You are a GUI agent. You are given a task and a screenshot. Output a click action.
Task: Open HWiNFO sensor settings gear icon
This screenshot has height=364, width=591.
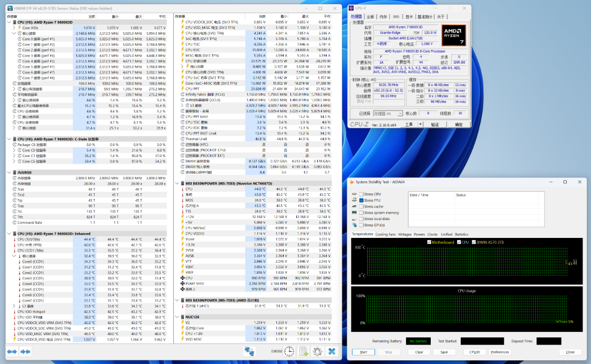pyautogui.click(x=317, y=351)
